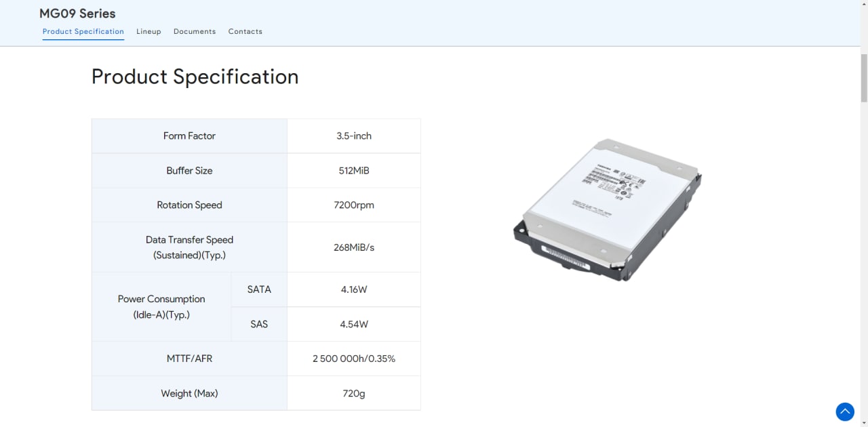
Task: Click the 4.54W SAS value
Action: click(x=354, y=324)
